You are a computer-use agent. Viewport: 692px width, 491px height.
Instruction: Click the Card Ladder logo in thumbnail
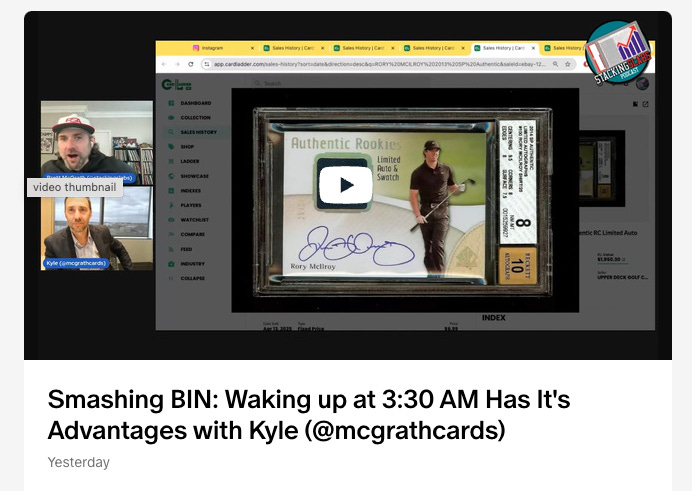(x=177, y=84)
